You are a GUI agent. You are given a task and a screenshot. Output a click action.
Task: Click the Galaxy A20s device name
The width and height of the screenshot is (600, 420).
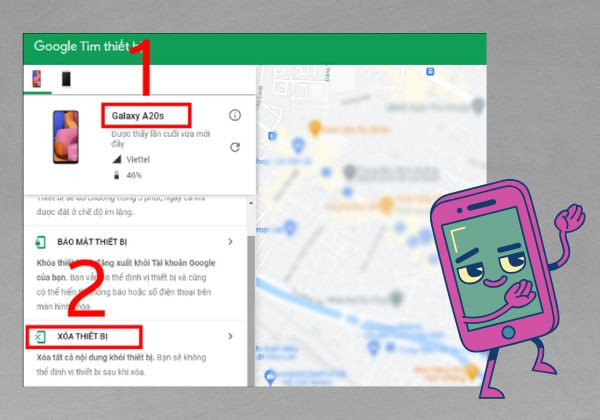pos(138,116)
